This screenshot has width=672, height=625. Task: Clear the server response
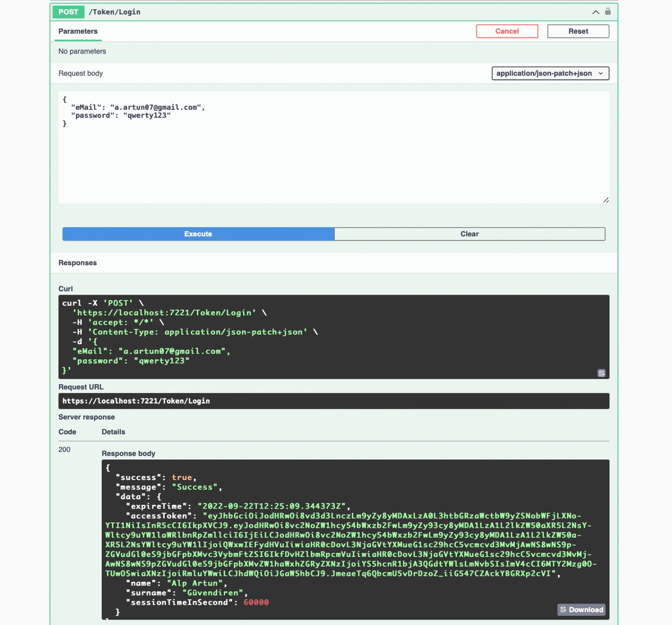(469, 234)
